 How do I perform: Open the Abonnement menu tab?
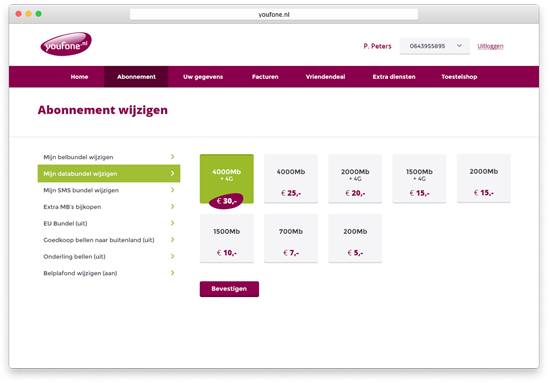pos(136,77)
